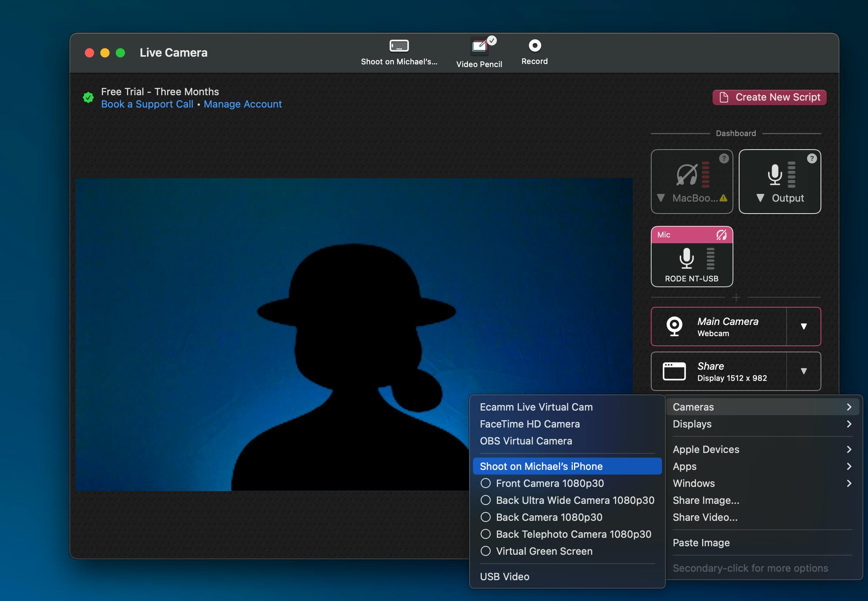Click the muted monitor icon on MacBook tile

coord(687,174)
